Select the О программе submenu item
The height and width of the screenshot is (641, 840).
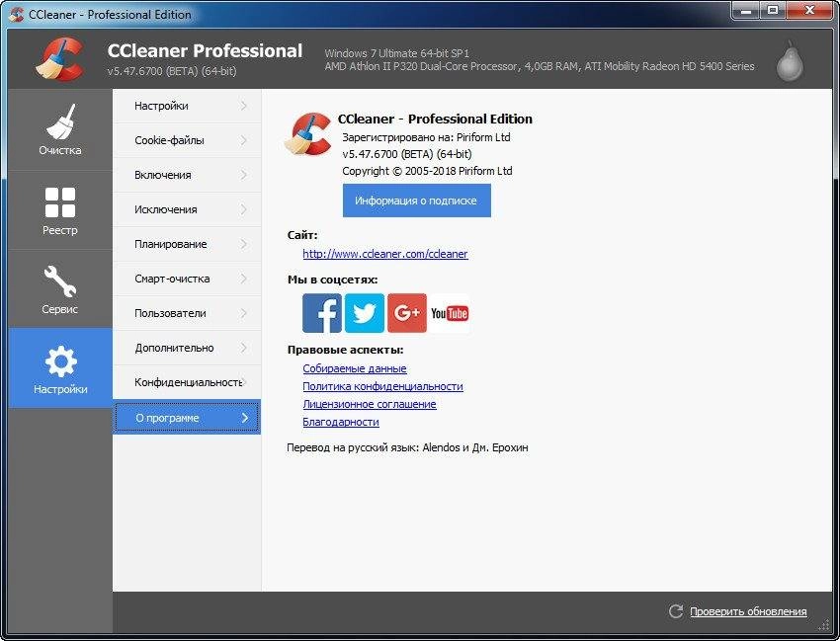(187, 417)
